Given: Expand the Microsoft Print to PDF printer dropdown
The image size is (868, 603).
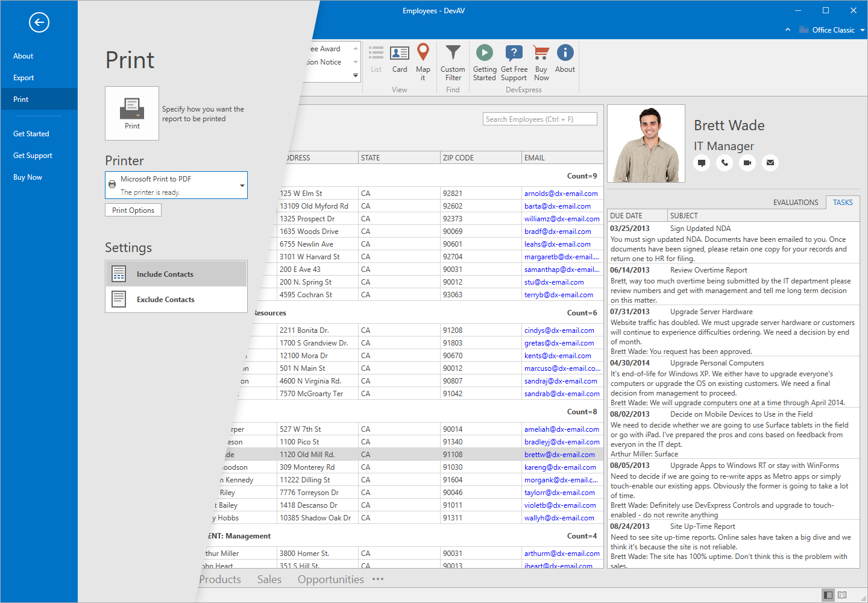Looking at the screenshot, I should click(x=242, y=186).
